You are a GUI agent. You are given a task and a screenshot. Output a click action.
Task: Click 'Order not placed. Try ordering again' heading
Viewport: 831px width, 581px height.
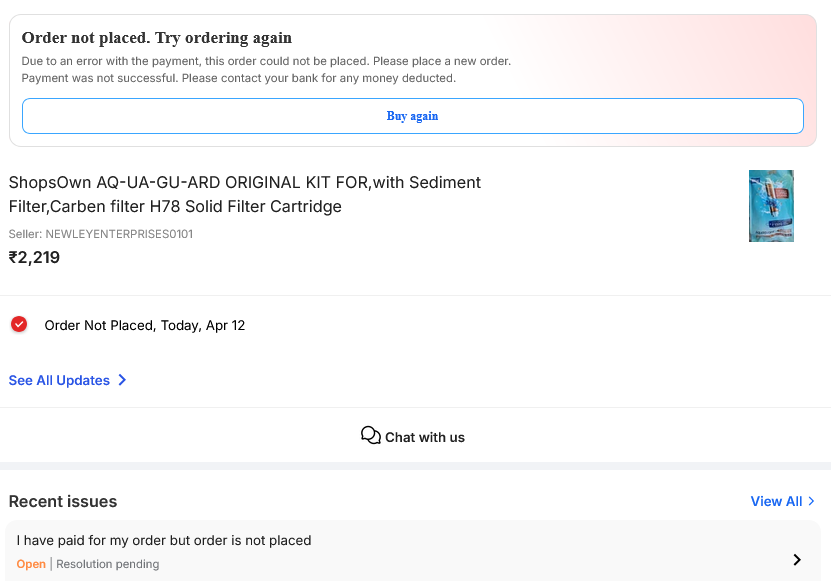click(157, 38)
